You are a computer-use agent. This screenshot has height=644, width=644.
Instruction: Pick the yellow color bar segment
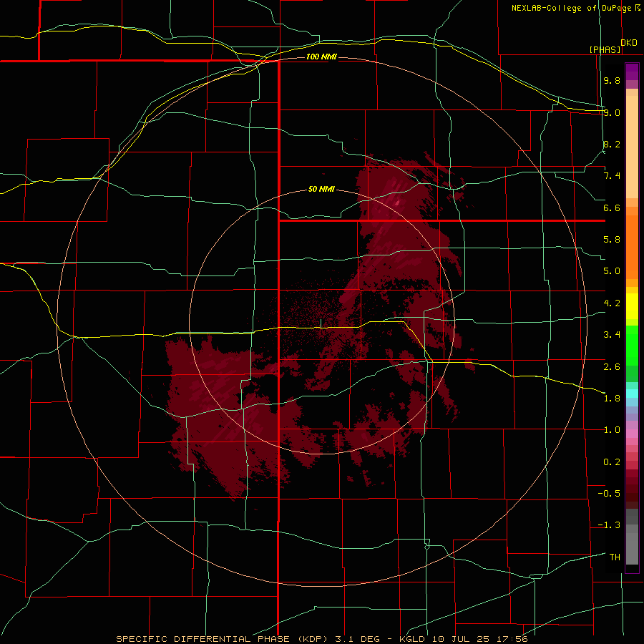[632, 306]
